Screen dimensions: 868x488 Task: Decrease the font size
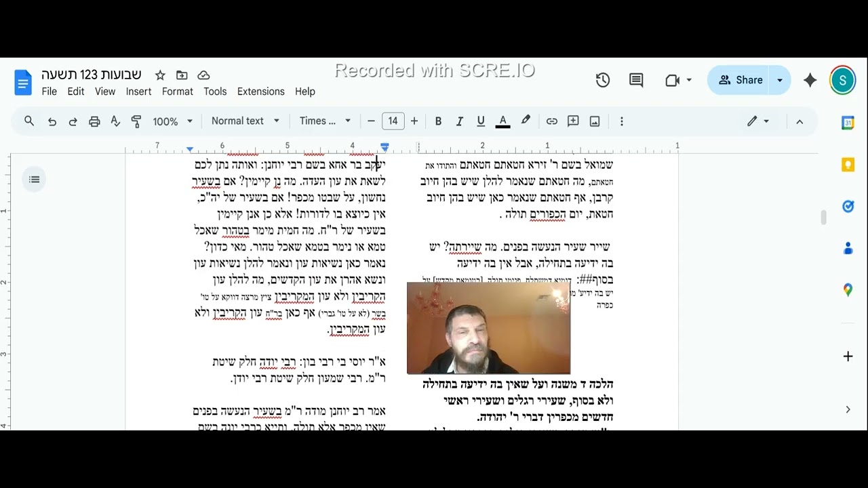click(371, 121)
